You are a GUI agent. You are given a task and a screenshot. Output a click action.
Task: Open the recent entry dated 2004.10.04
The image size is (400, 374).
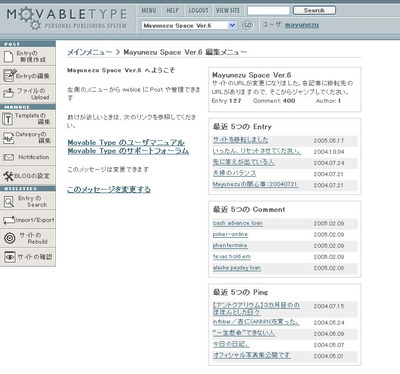pos(257,151)
